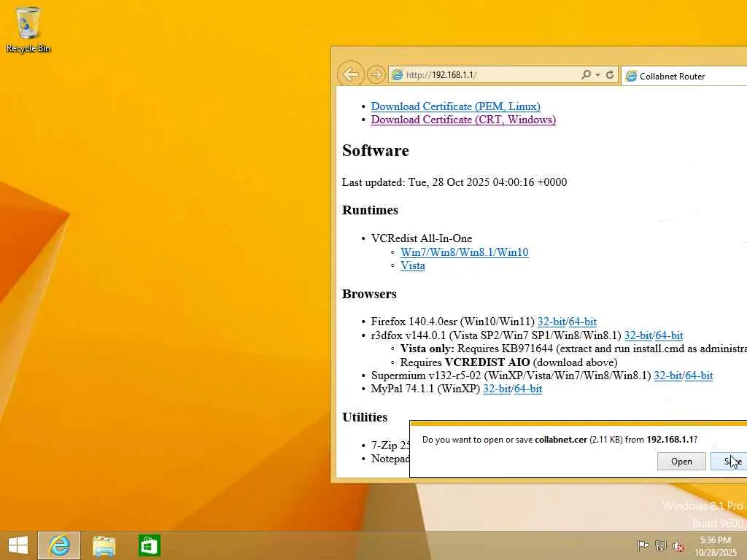Download r3dfox v144.0.1 64-bit
This screenshot has height=560, width=747.
pos(669,335)
